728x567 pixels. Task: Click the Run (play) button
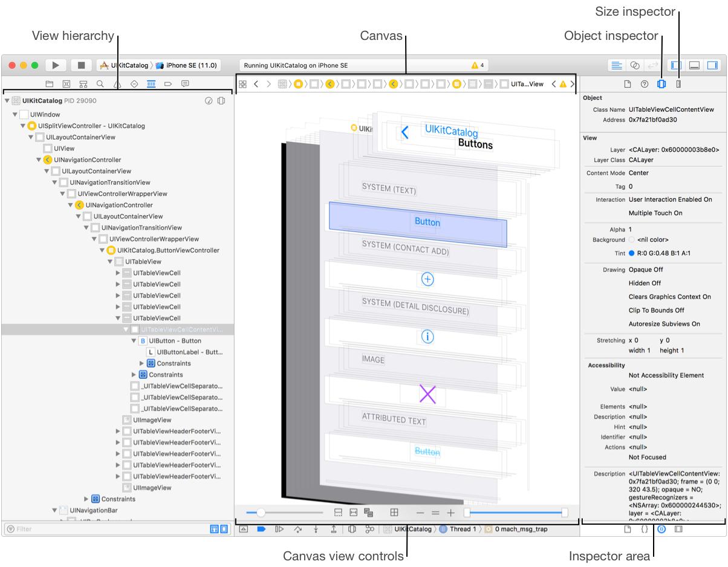(x=56, y=65)
